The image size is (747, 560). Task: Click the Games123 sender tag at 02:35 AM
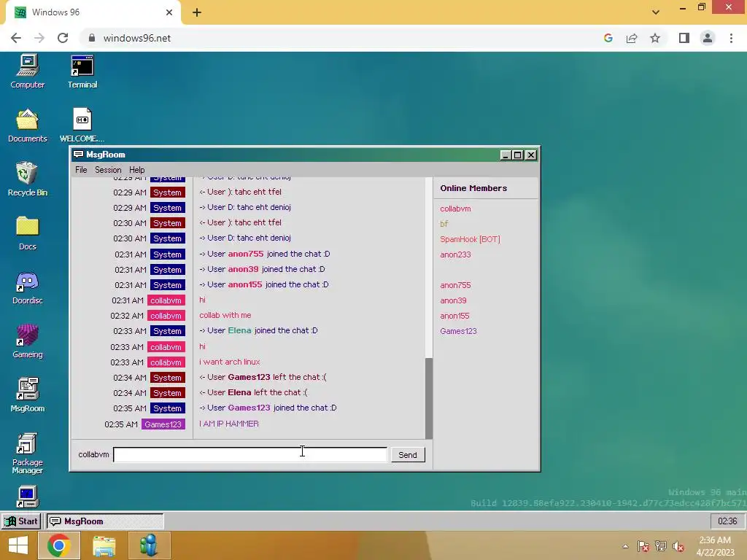163,424
